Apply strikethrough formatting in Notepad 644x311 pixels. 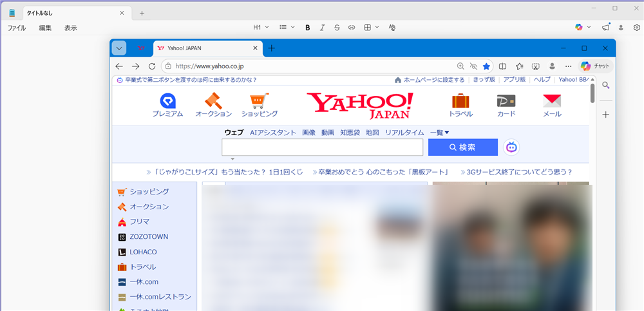(337, 28)
